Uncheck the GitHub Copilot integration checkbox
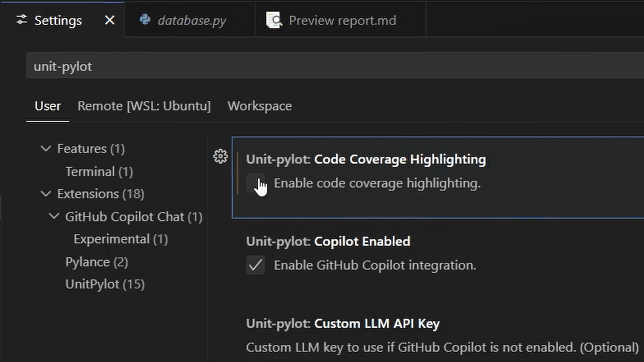644x362 pixels. (x=255, y=265)
